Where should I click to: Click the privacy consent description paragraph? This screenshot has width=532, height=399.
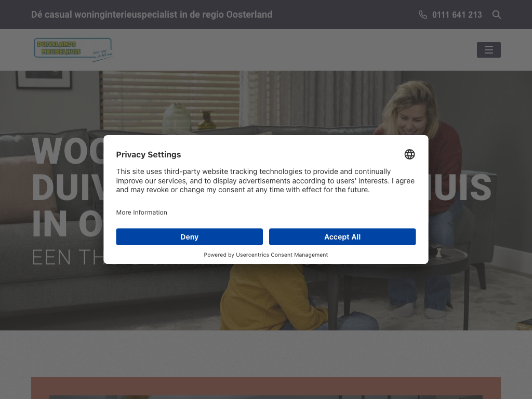[x=265, y=180]
